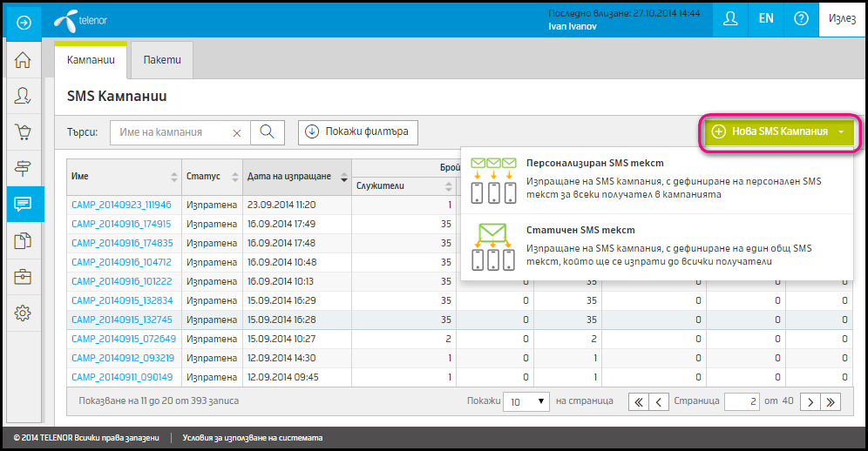
Task: Open the user profile sidebar icon
Action: click(23, 96)
